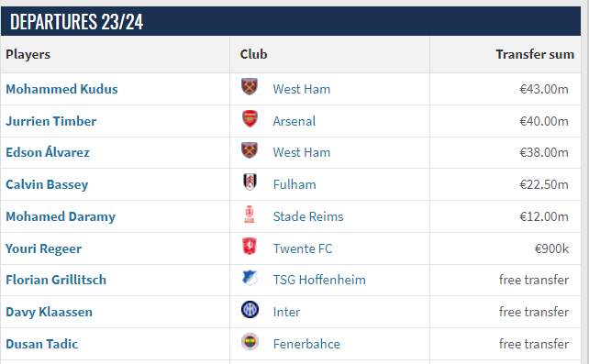Click Davy Klaassen player name
The height and width of the screenshot is (364, 589).
click(49, 313)
